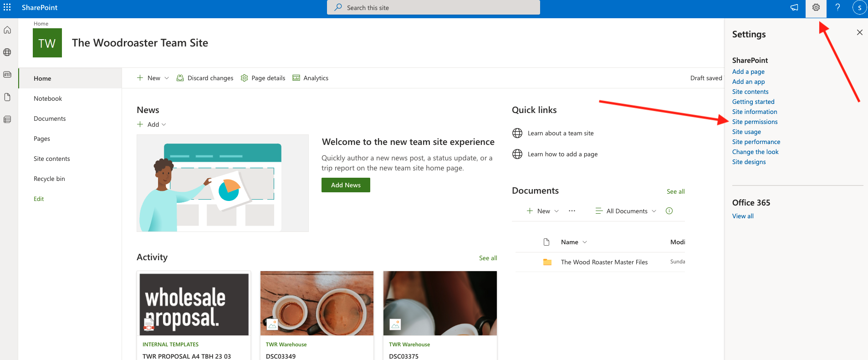Open the globe My sites icon in left rail
The height and width of the screenshot is (360, 868).
[7, 52]
